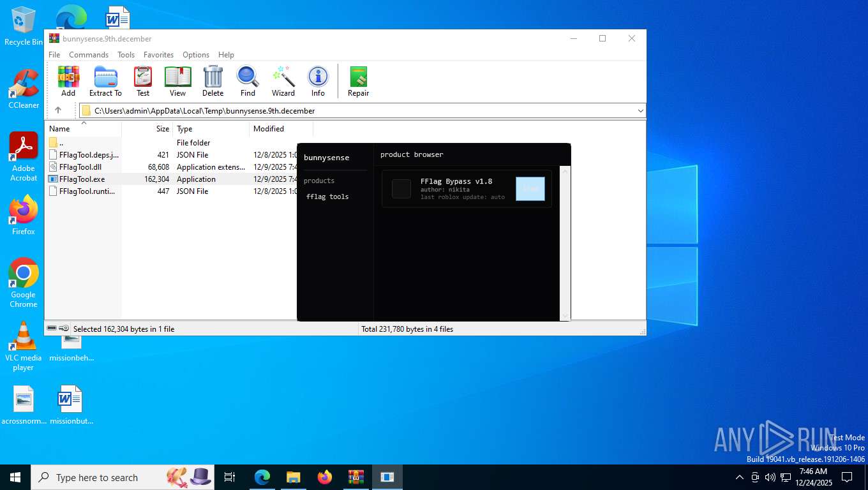
Task: Click the Test archive icon
Action: 143,81
